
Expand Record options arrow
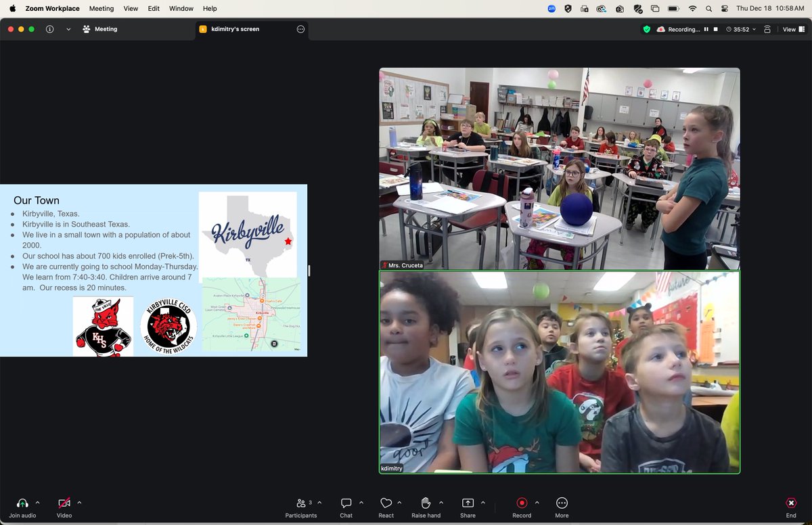point(537,503)
